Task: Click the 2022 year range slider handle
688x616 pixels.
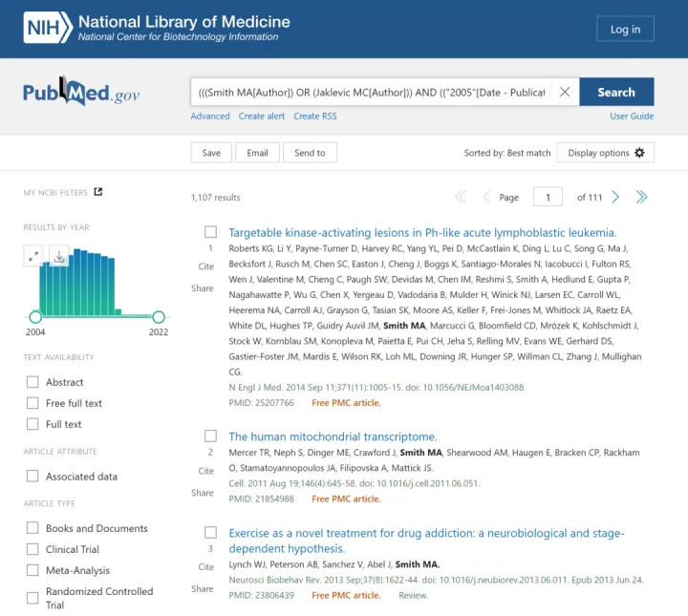Action: coord(159,316)
